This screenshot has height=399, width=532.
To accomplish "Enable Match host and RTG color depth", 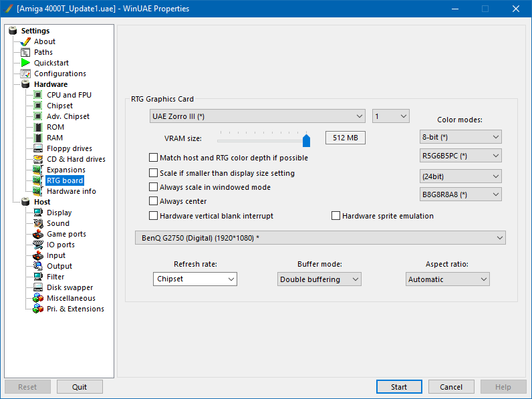I will point(154,158).
